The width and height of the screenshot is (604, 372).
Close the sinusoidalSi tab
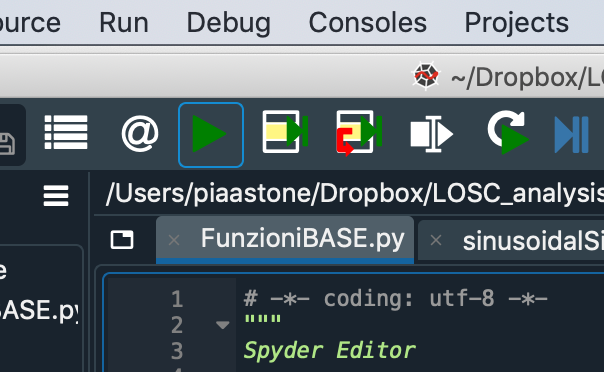pos(436,240)
